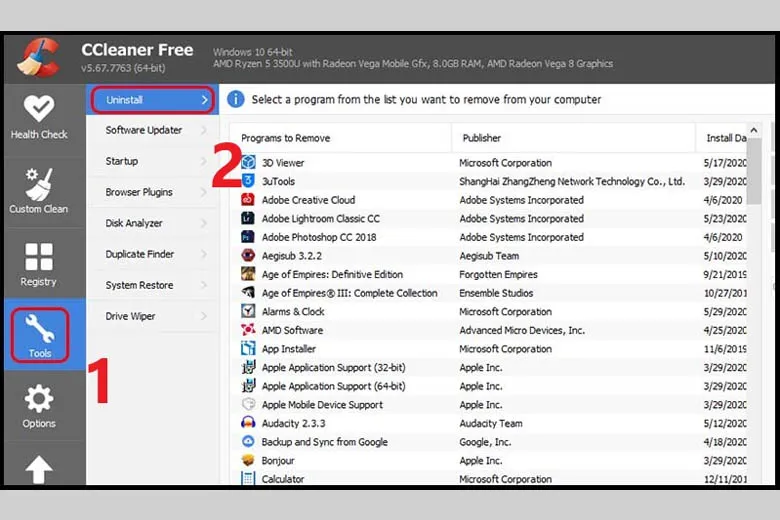Screen dimensions: 780x520
Task: Select the Aegisub Team publisher cell
Action: coord(489,256)
